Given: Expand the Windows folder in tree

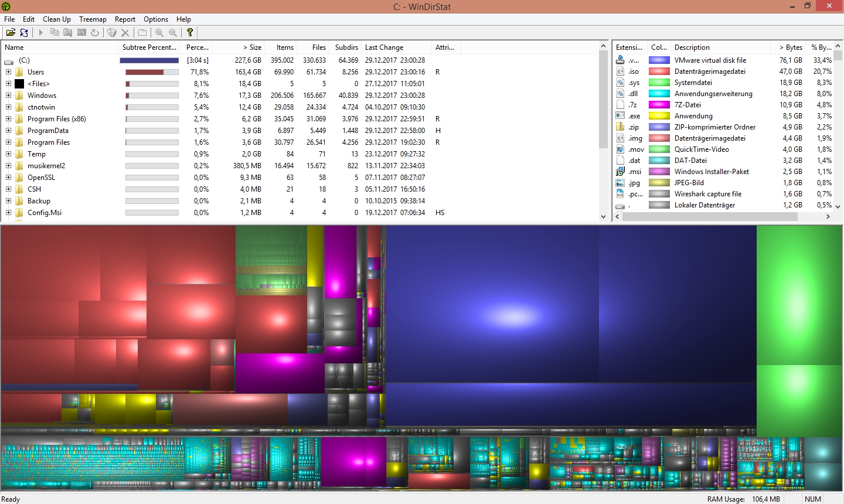Looking at the screenshot, I should [x=8, y=96].
